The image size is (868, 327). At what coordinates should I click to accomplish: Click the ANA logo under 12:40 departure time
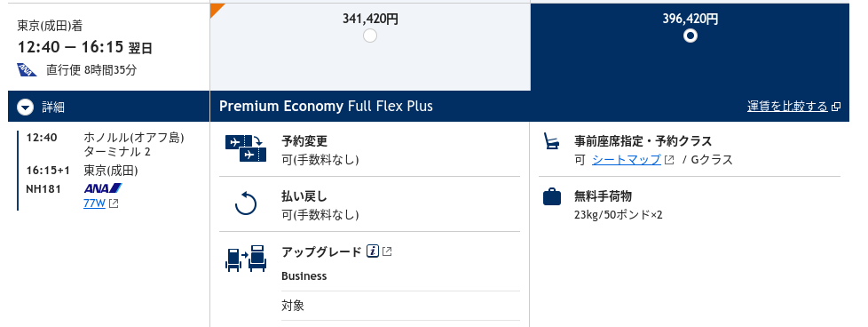point(28,70)
